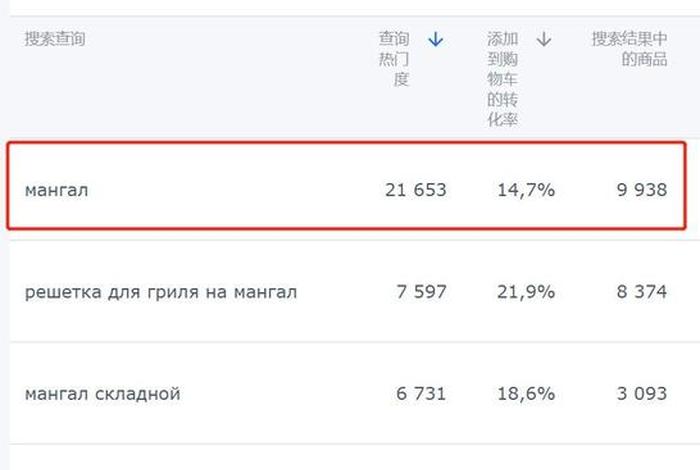Click the 搜索查询 column header

tap(55, 40)
